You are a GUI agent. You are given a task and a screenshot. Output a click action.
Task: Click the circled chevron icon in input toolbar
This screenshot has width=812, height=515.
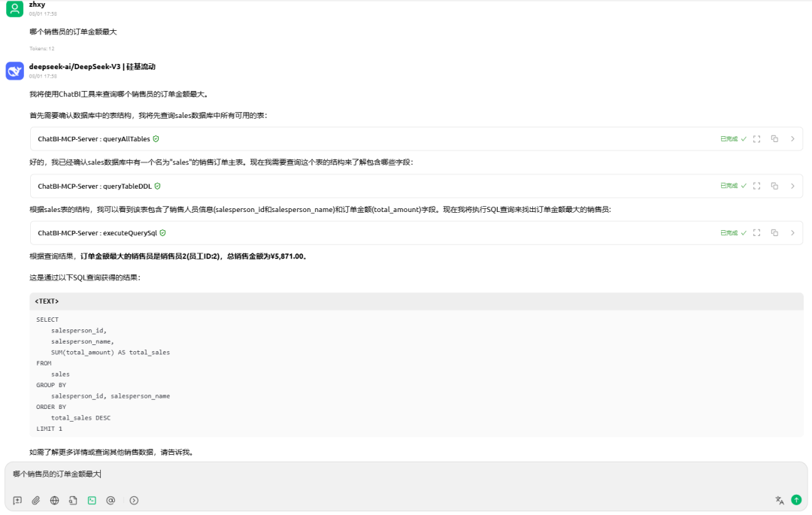tap(134, 501)
